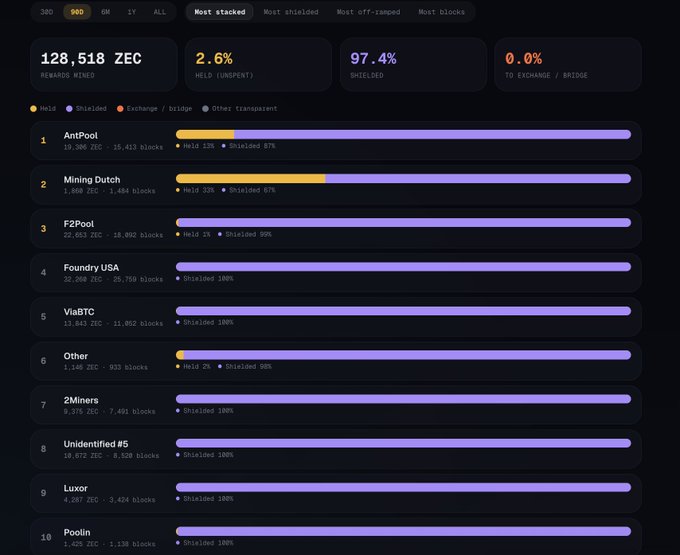Screen dimensions: 680x555
Task: Click 'Held 33%' under Mining Dutch's bar
Action: (195, 190)
